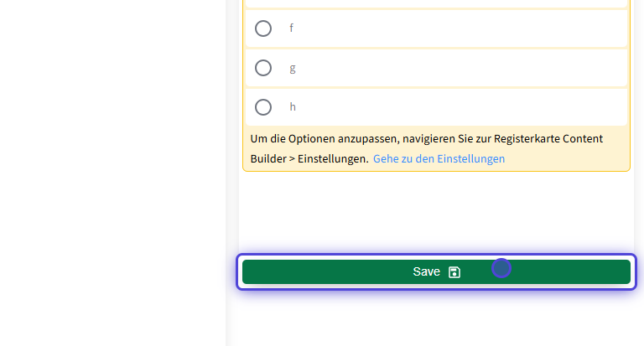This screenshot has height=346, width=644.
Task: Click the empty white area above Save button
Action: click(436, 214)
